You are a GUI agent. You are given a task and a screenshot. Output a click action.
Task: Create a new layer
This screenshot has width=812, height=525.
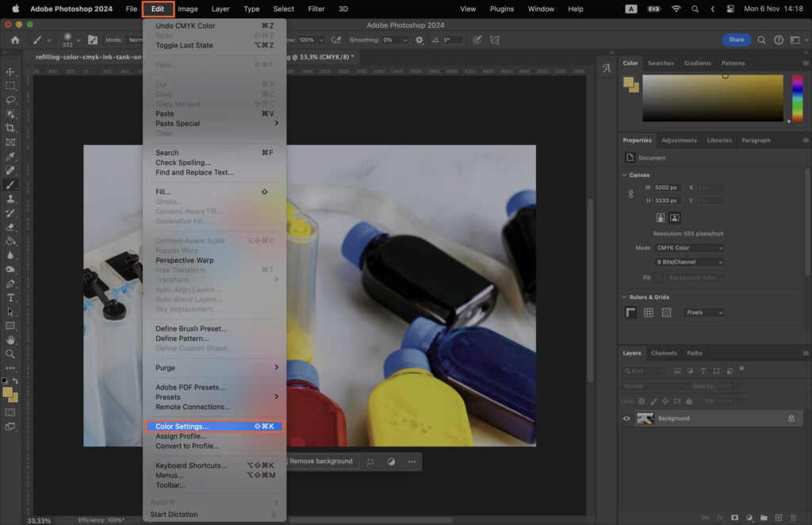(x=779, y=517)
